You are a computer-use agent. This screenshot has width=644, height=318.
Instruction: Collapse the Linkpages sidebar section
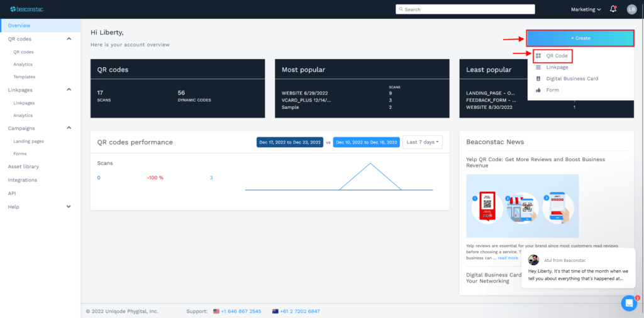[69, 89]
